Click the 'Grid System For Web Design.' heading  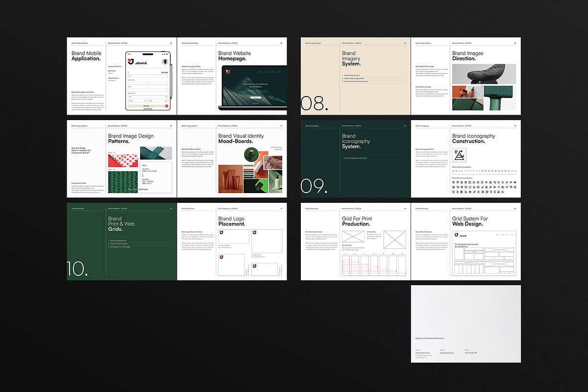[470, 221]
